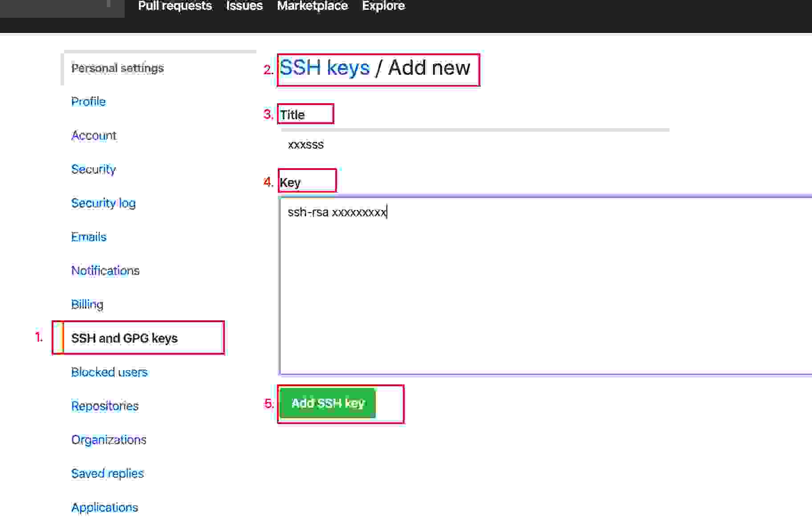Open the Emails settings page

[x=89, y=237]
